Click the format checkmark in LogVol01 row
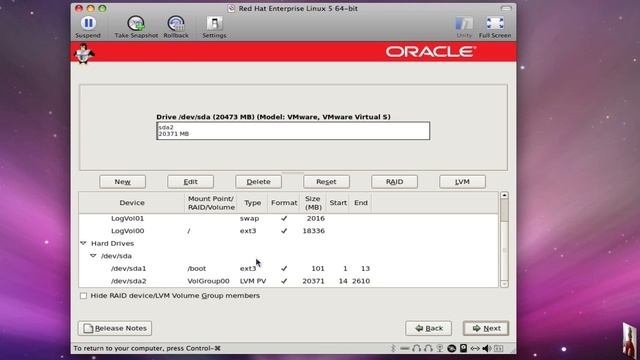The width and height of the screenshot is (640, 360). (284, 218)
